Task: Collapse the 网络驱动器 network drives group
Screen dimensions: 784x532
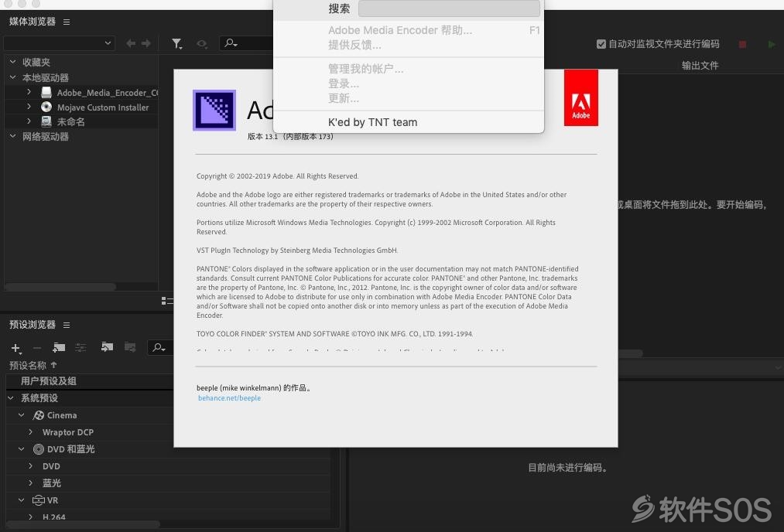Action: tap(12, 136)
